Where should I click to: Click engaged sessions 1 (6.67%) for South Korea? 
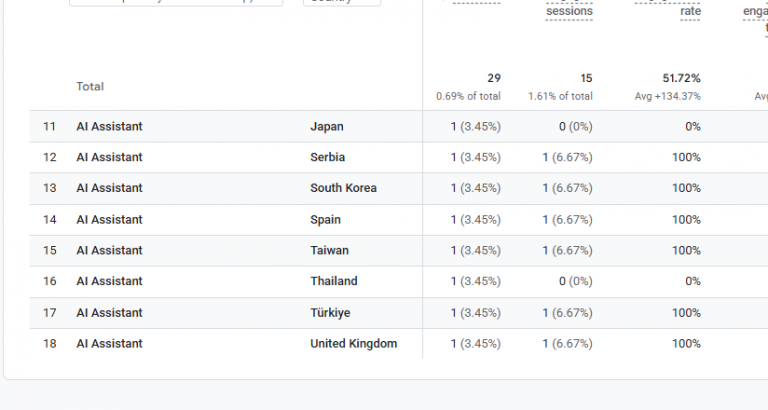point(567,189)
